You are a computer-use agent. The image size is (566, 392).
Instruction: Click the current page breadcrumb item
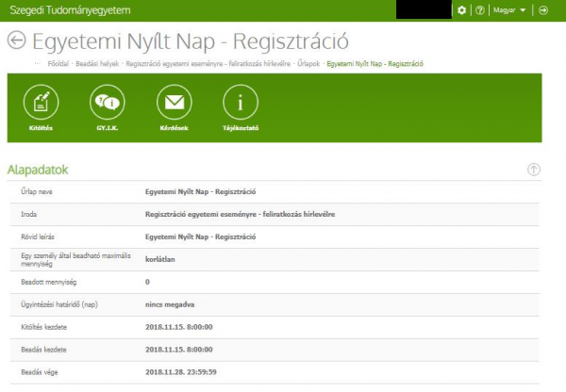click(x=373, y=63)
